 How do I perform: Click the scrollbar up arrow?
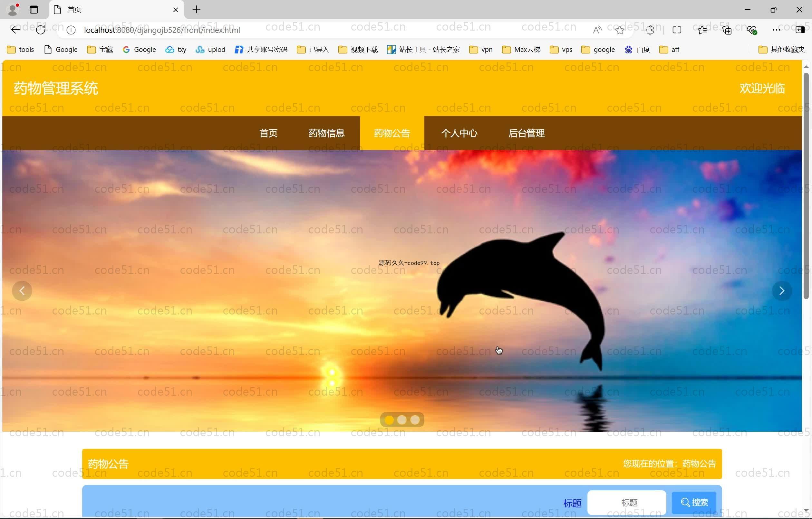coord(806,67)
